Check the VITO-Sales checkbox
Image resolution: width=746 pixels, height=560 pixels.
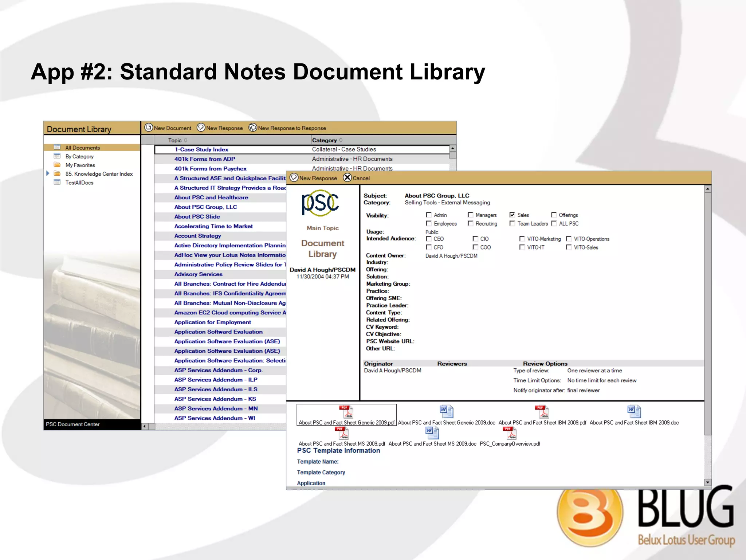[569, 247]
